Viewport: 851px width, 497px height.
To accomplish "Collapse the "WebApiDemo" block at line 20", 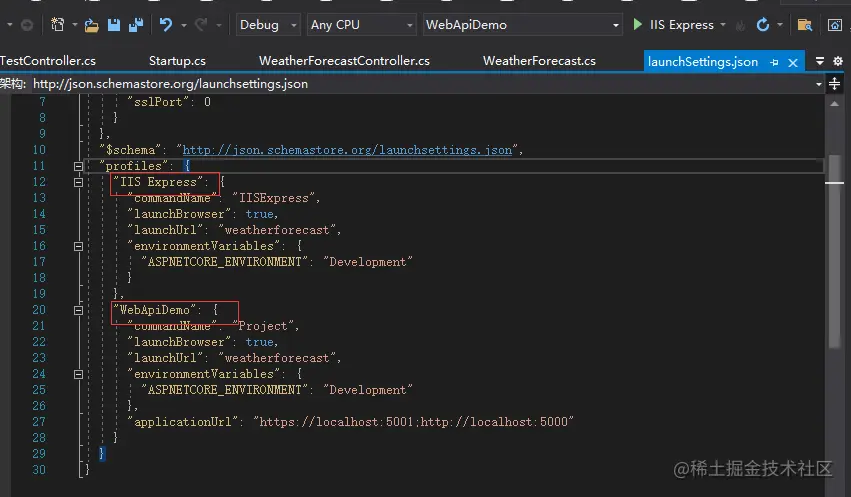I will (x=78, y=310).
